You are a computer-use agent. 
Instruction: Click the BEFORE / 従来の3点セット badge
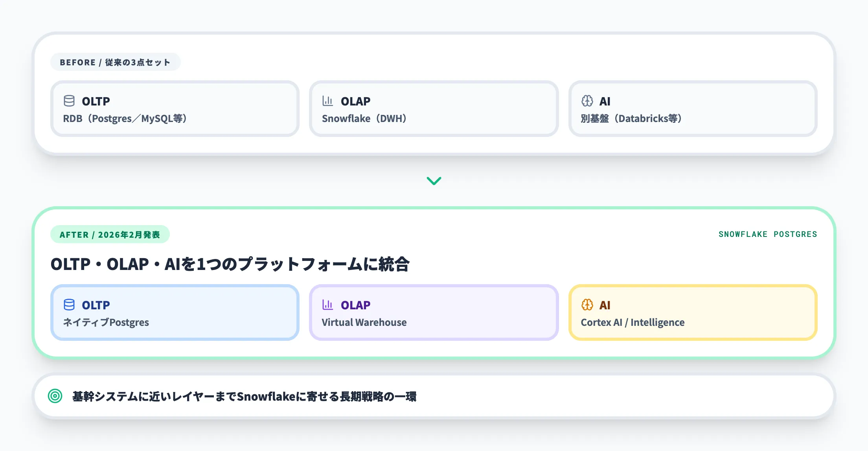coord(115,62)
